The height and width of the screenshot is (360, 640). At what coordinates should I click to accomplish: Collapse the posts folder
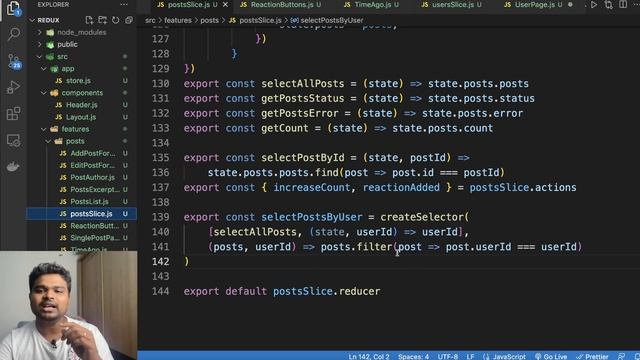point(49,141)
